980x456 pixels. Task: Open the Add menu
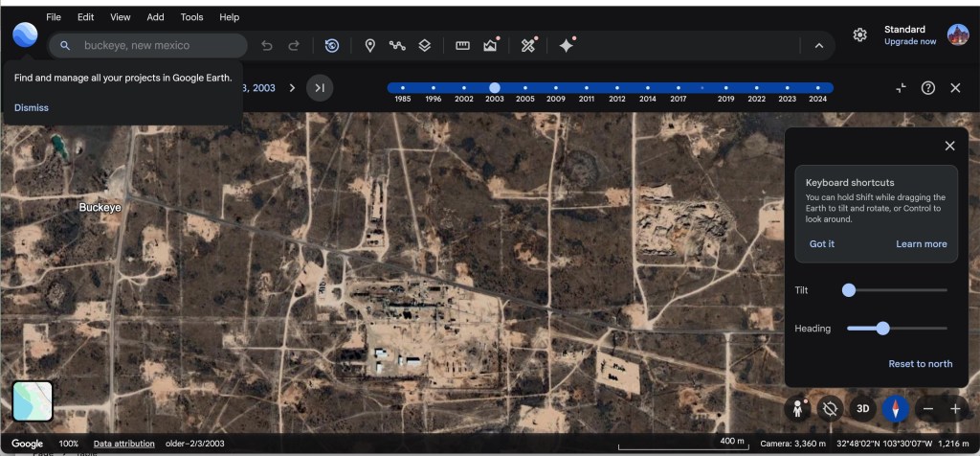(155, 17)
